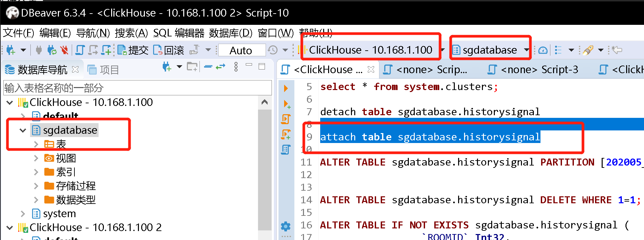This screenshot has height=240, width=644.
Task: Expand the 视图 views folder
Action: click(36, 158)
